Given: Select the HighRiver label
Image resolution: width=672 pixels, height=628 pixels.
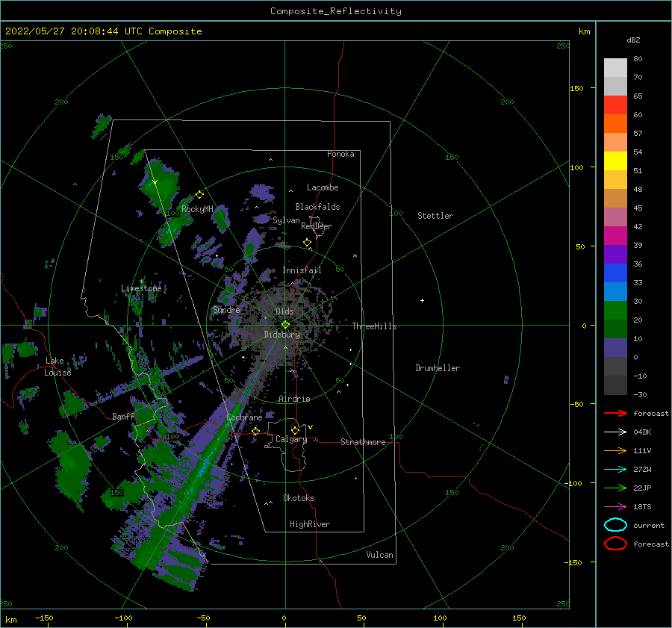Looking at the screenshot, I should tap(310, 524).
